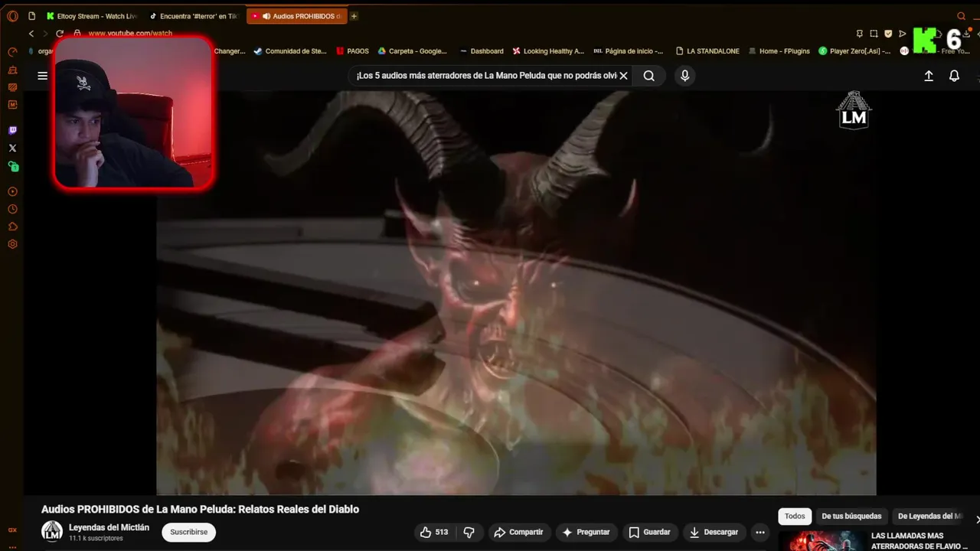Open GX Cleaner in sidebar
The image size is (980, 551).
pyautogui.click(x=12, y=70)
